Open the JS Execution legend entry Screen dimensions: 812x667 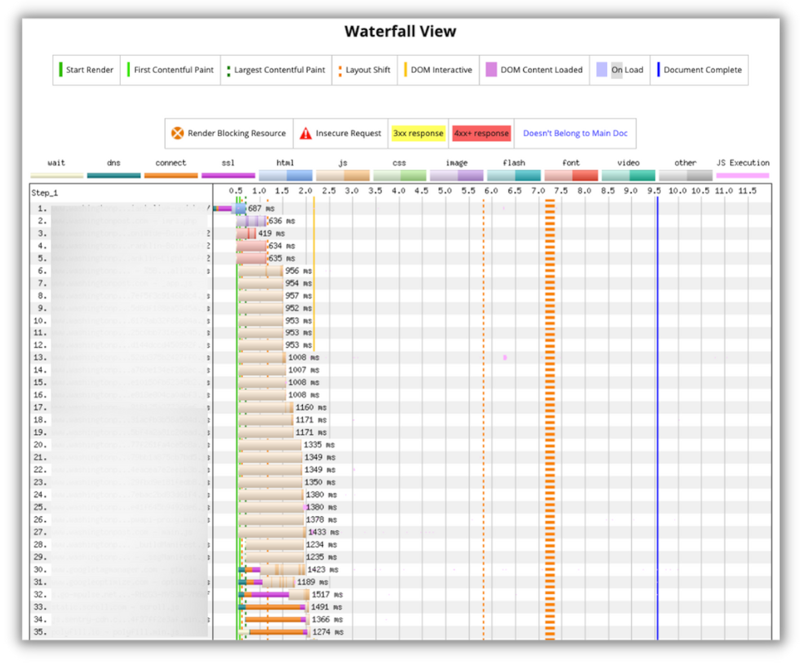pos(742,163)
